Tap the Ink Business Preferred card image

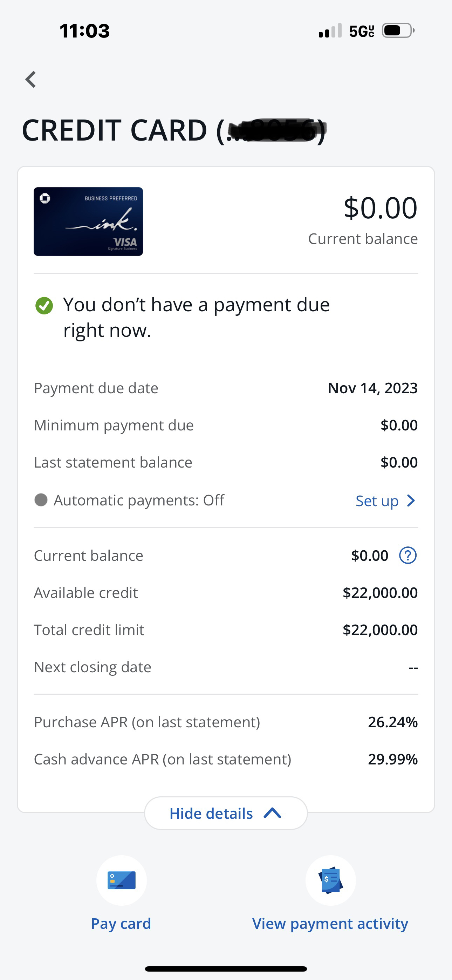tap(88, 222)
